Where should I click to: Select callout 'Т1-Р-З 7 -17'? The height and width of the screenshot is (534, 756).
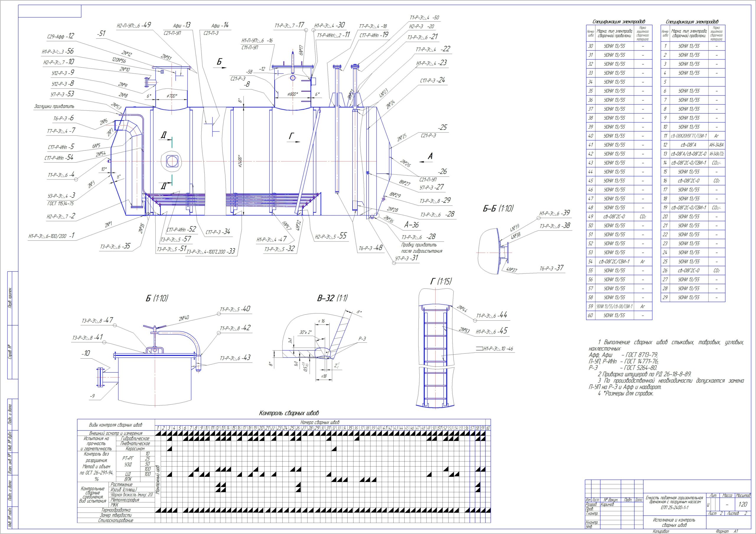pyautogui.click(x=289, y=25)
